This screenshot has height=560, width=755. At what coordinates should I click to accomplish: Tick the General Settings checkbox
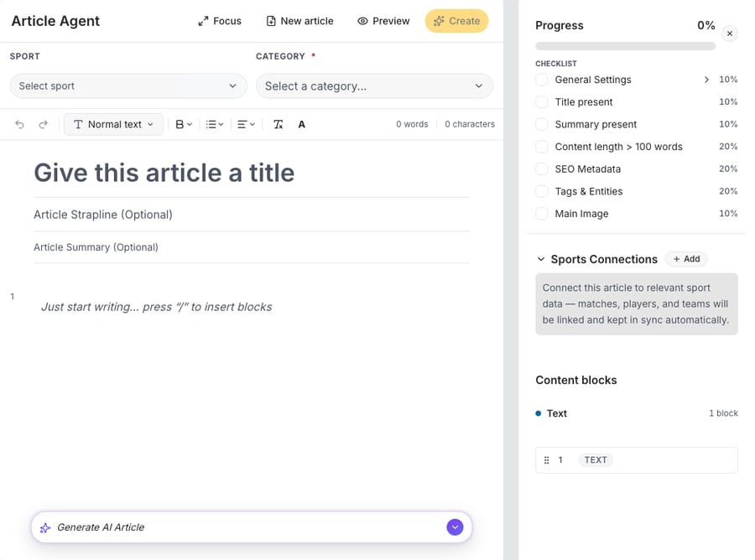(x=542, y=80)
